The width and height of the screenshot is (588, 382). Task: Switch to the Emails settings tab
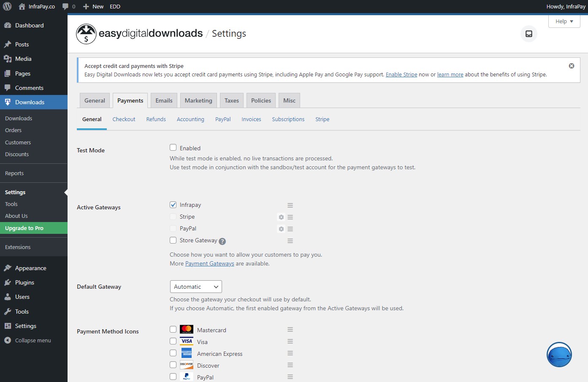(164, 100)
